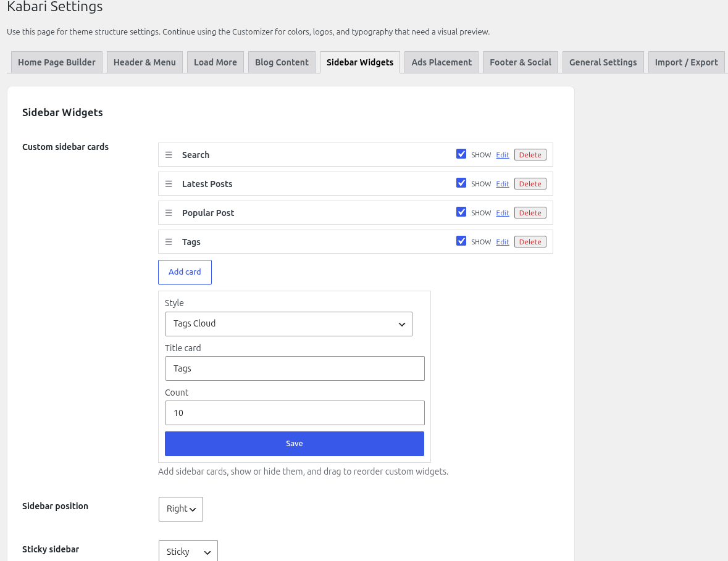Uncheck SHOW for the Latest Posts card

(461, 183)
